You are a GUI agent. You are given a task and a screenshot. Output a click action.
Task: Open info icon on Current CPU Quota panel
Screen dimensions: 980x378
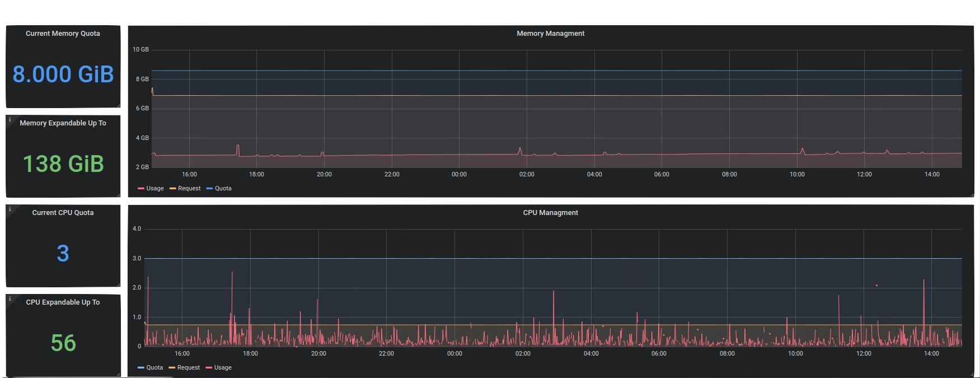click(10, 209)
